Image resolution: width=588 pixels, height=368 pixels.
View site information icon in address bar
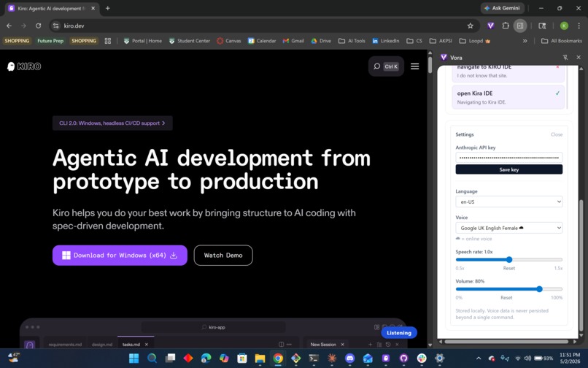[x=56, y=26]
